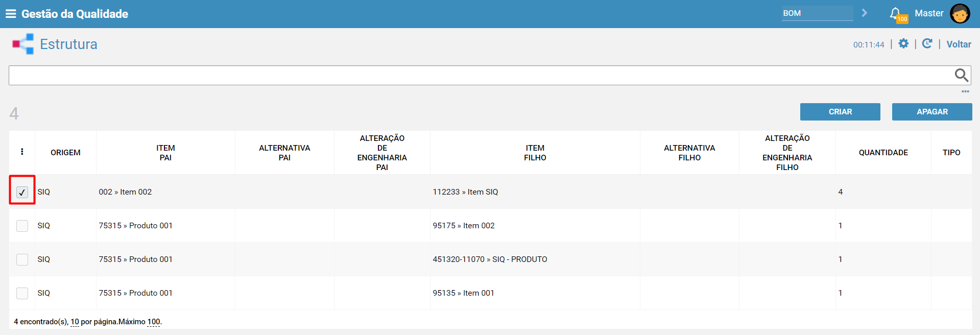Open the hamburger navigation menu

[x=11, y=14]
